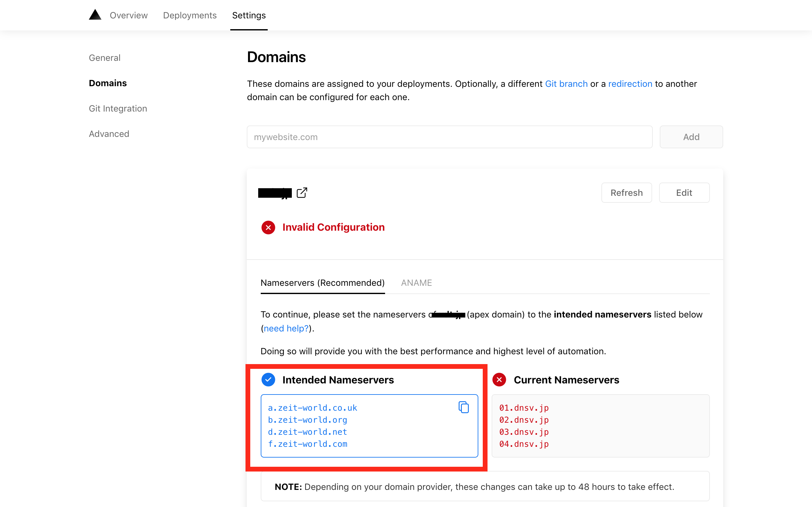Follow the Git branch link

566,84
